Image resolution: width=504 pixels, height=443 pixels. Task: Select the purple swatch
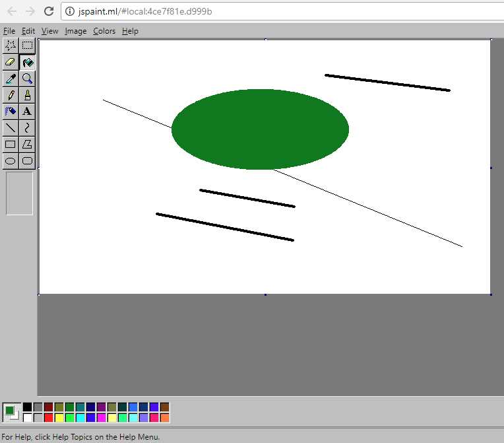(101, 407)
